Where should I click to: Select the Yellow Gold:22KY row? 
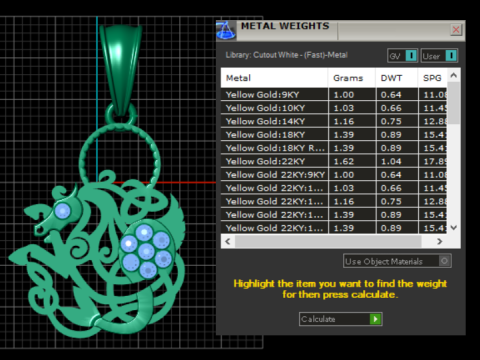point(334,161)
